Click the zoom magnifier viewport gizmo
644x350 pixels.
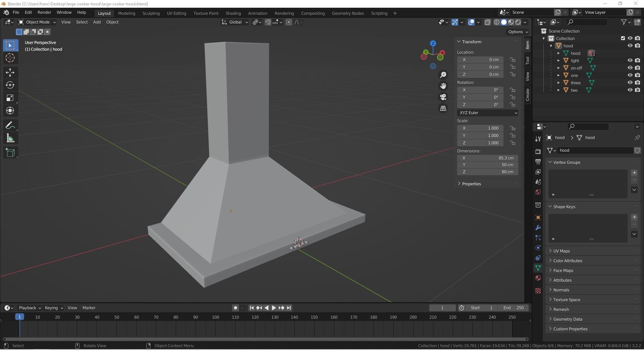[x=443, y=75]
